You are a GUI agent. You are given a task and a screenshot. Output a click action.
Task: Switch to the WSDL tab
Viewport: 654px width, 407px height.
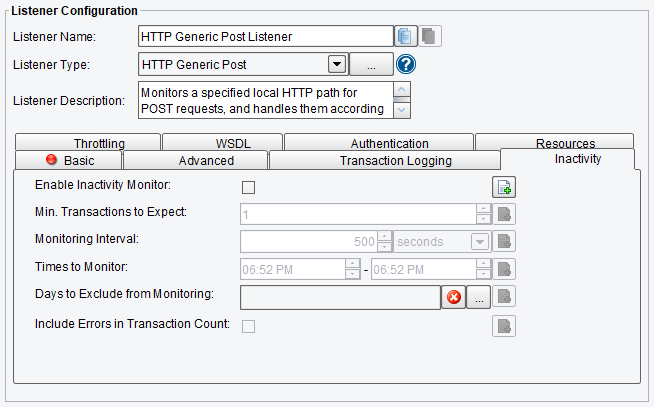coord(222,143)
